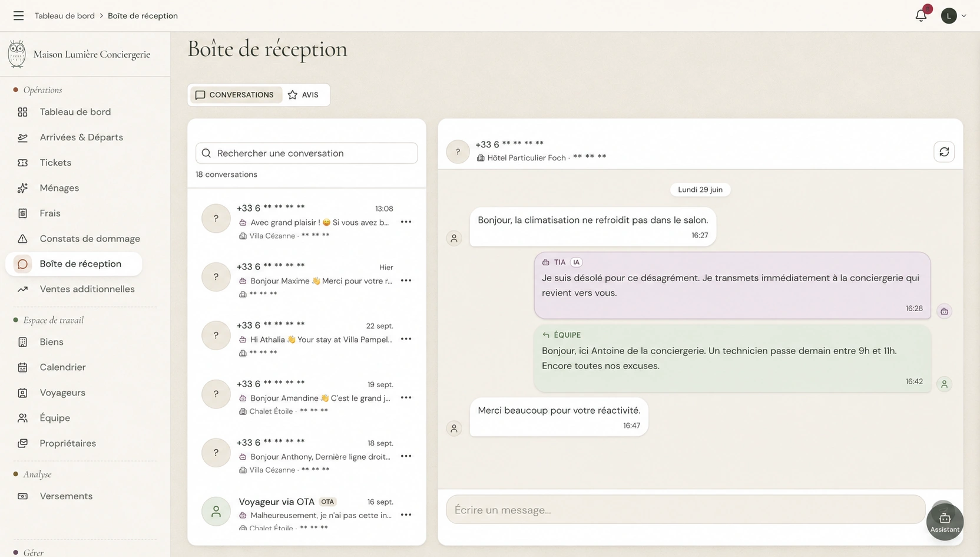Open options for the 13:08 conversation

[x=406, y=222]
